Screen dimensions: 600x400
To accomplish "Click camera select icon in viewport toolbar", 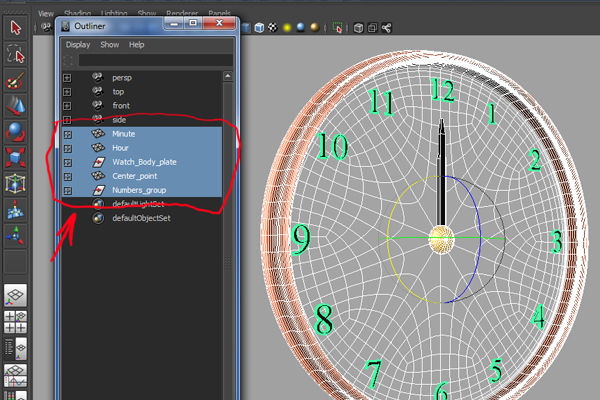I will (x=46, y=28).
